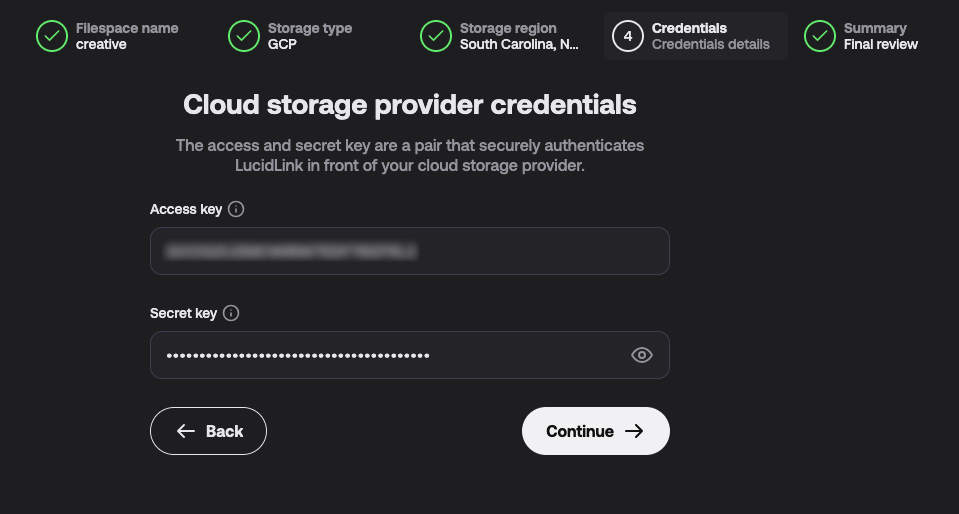This screenshot has height=514, width=959.
Task: Focus the Access key input field
Action: pyautogui.click(x=410, y=251)
